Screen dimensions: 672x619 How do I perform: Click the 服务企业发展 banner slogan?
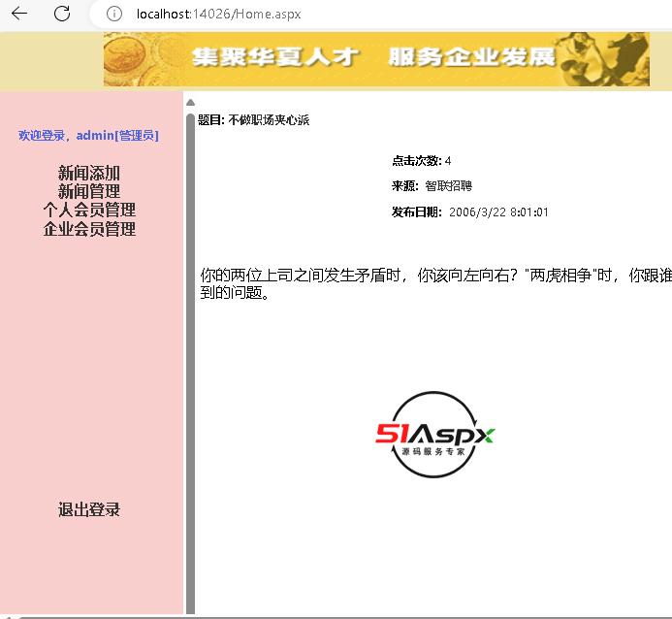click(471, 56)
